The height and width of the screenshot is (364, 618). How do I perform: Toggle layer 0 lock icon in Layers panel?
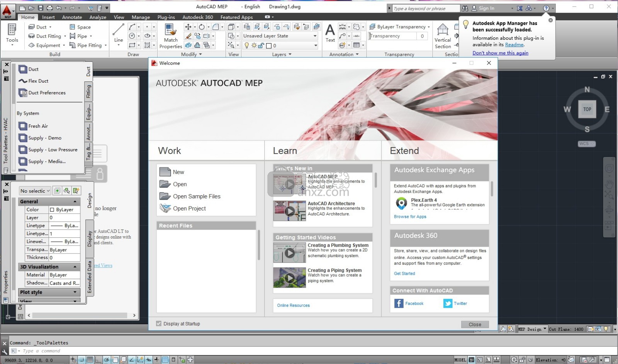pos(261,46)
